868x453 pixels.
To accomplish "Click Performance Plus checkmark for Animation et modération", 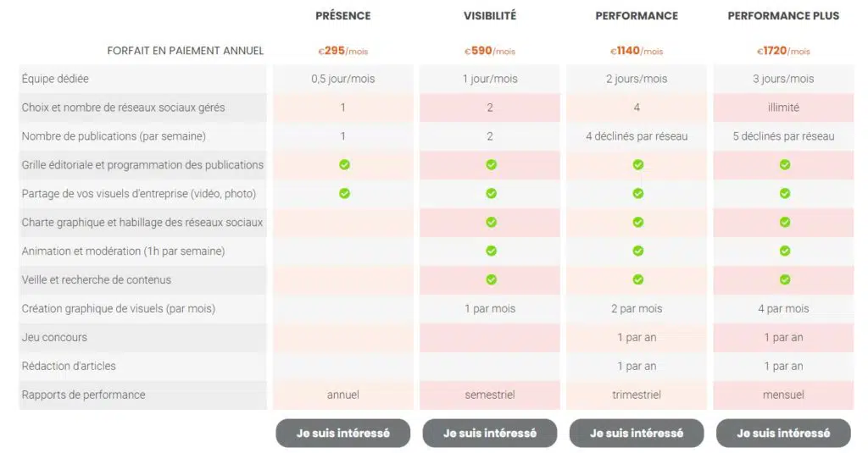I will pos(784,251).
